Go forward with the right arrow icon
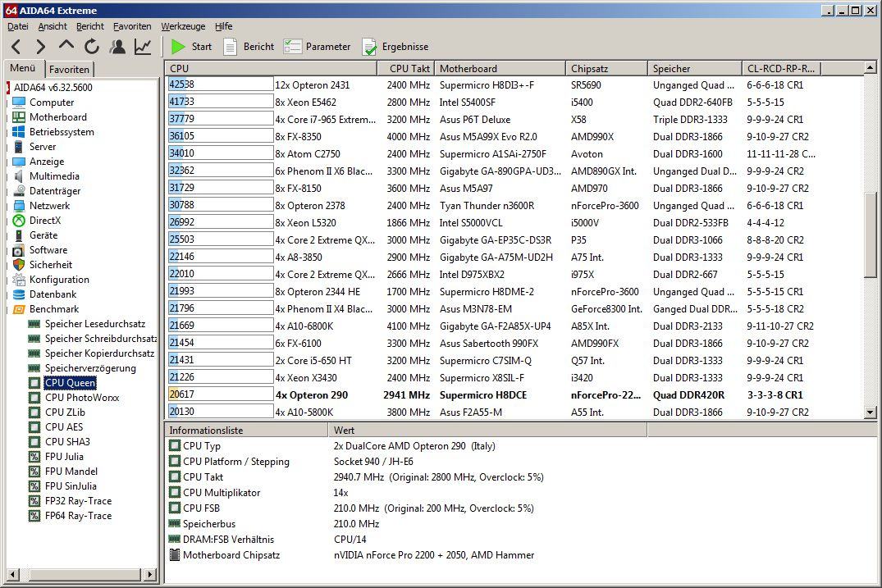 tap(40, 47)
